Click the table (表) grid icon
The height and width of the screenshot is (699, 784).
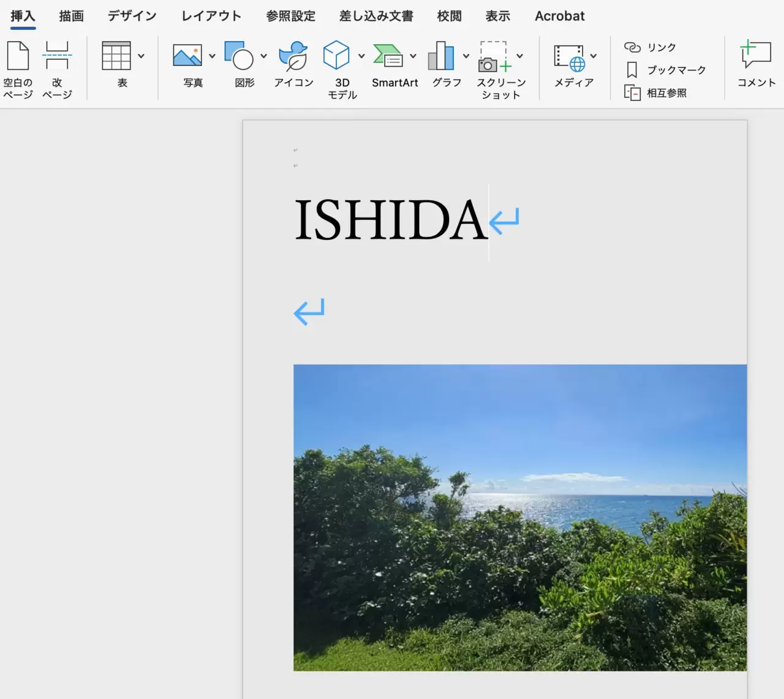[x=116, y=56]
